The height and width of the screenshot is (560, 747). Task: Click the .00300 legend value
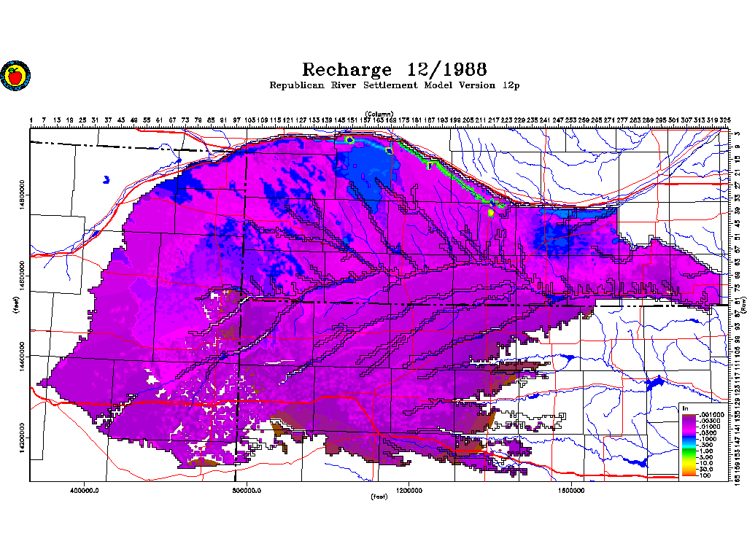pyautogui.click(x=709, y=421)
